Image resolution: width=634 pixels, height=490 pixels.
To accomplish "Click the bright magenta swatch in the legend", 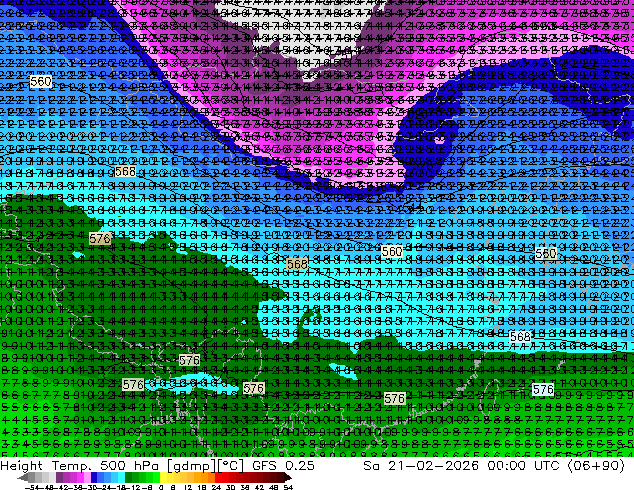I will [80, 477].
